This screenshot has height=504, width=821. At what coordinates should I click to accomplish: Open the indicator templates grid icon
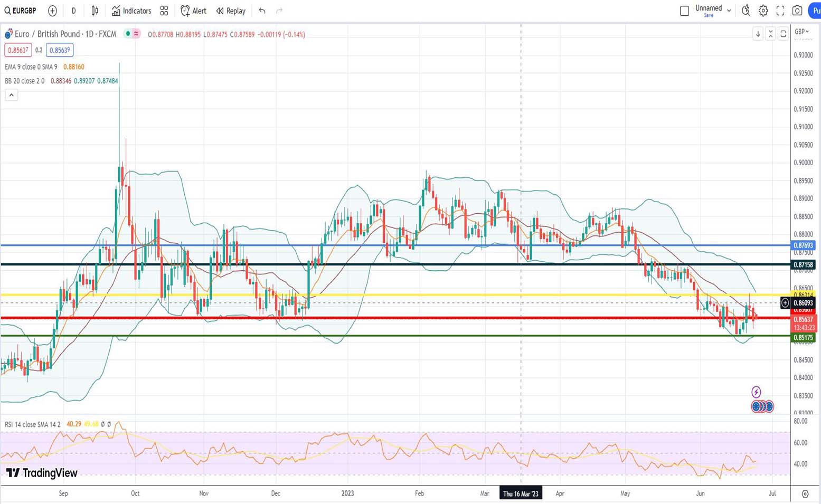click(164, 11)
